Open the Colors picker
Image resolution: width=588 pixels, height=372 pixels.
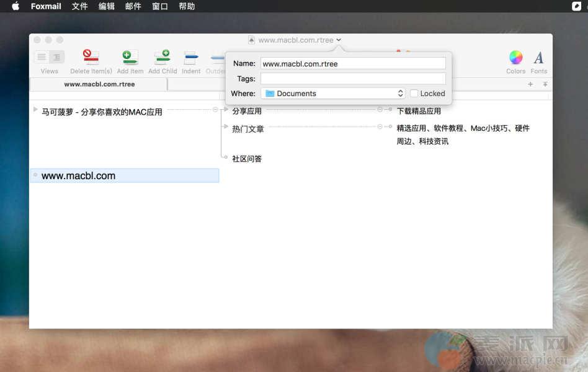[x=515, y=58]
